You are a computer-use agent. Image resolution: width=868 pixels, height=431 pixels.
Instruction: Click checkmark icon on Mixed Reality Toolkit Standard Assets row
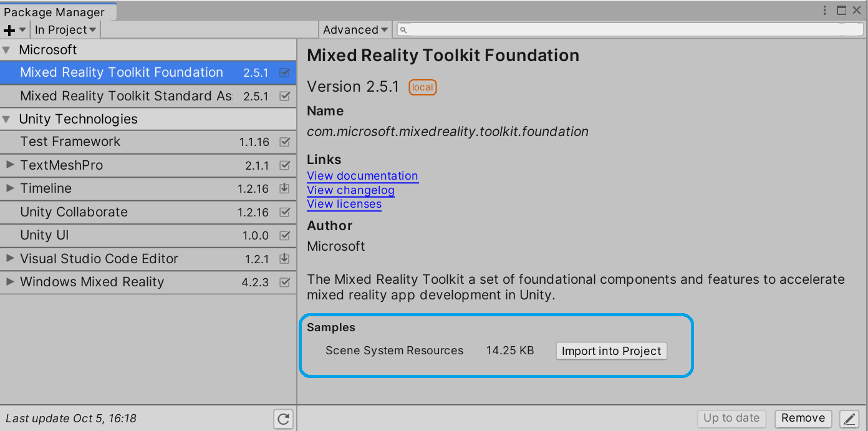(285, 96)
